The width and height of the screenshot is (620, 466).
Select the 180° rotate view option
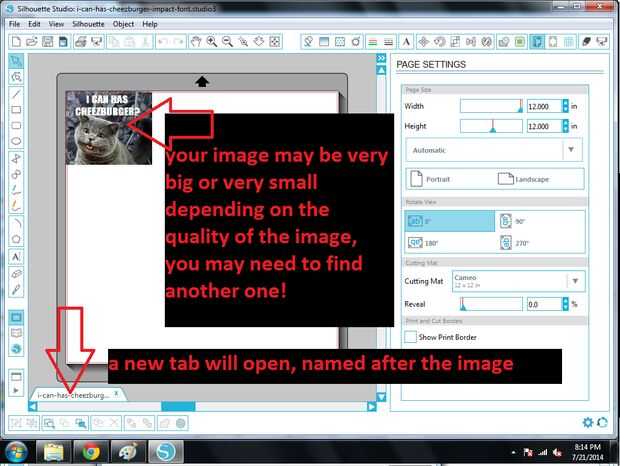(x=423, y=243)
